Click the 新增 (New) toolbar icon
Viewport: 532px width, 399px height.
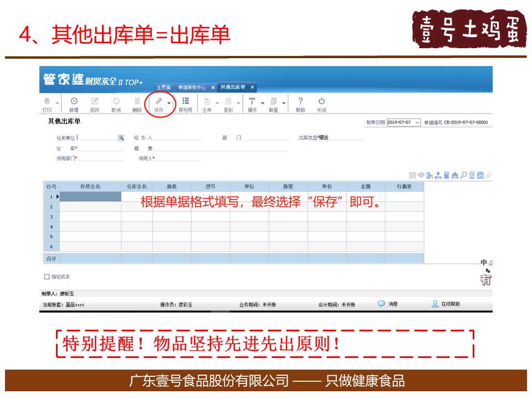[x=74, y=102]
